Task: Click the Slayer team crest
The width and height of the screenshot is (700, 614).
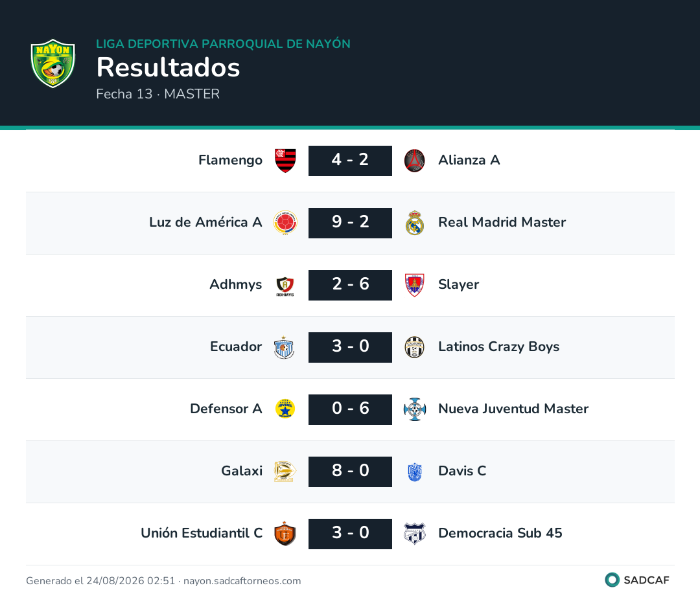Action: pyautogui.click(x=414, y=285)
